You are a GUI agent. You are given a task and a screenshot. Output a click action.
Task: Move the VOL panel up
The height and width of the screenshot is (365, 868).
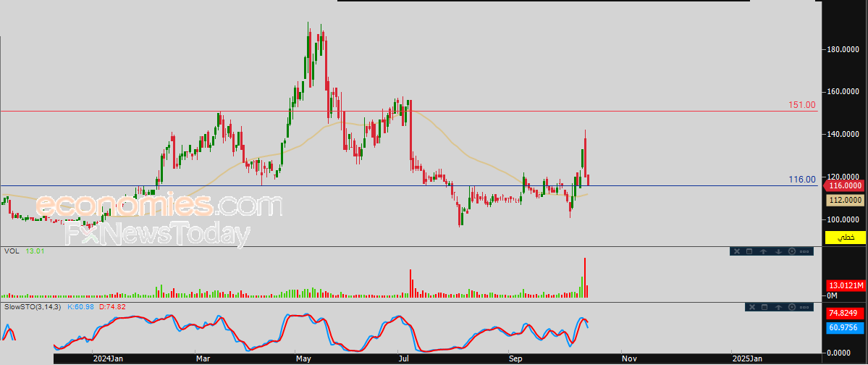coord(763,251)
